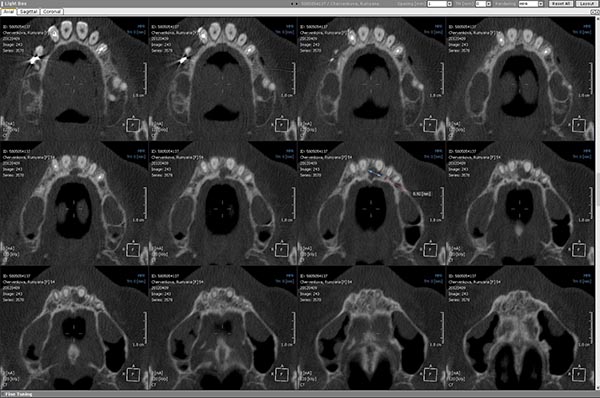Click the previous/next arrows beside patient name
This screenshot has height=398, width=600.
pyautogui.click(x=294, y=4)
